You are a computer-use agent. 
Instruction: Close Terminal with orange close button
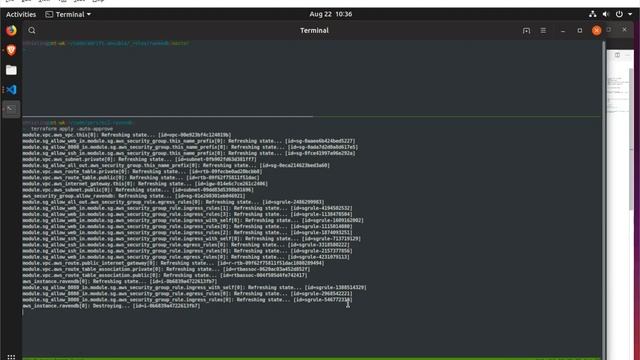pyautogui.click(x=596, y=31)
